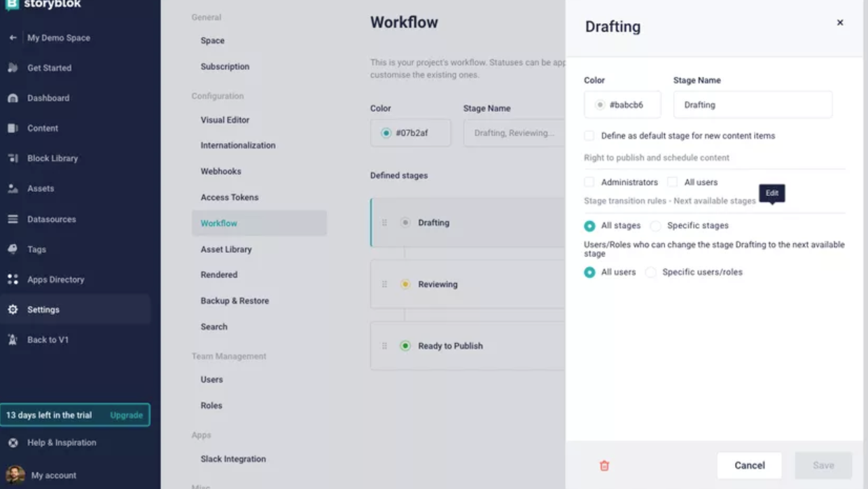The image size is (868, 489).
Task: Select Specific users/roles radio option
Action: coord(651,272)
